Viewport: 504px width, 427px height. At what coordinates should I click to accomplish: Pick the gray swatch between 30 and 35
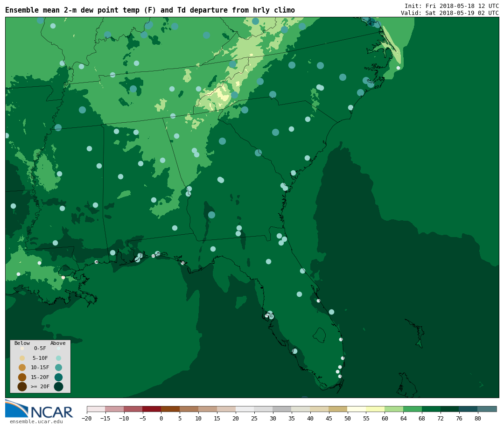coord(282,409)
